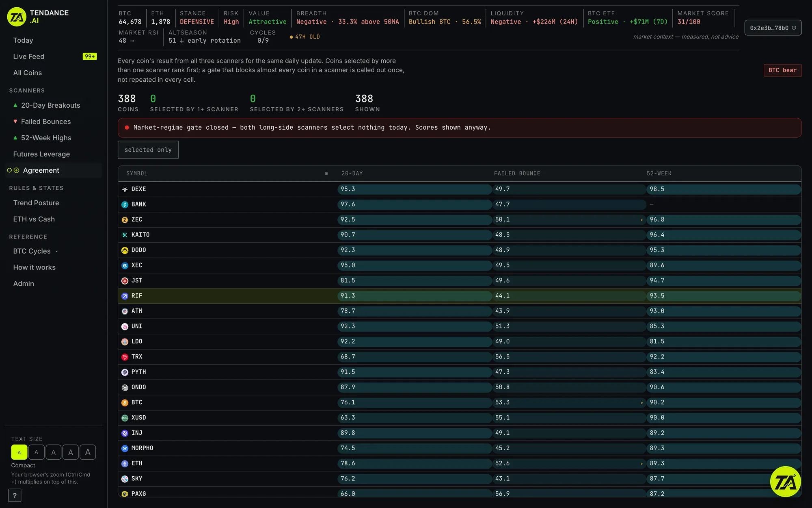Image resolution: width=812 pixels, height=508 pixels.
Task: Open the 52-Week Highs scanner
Action: coord(46,138)
